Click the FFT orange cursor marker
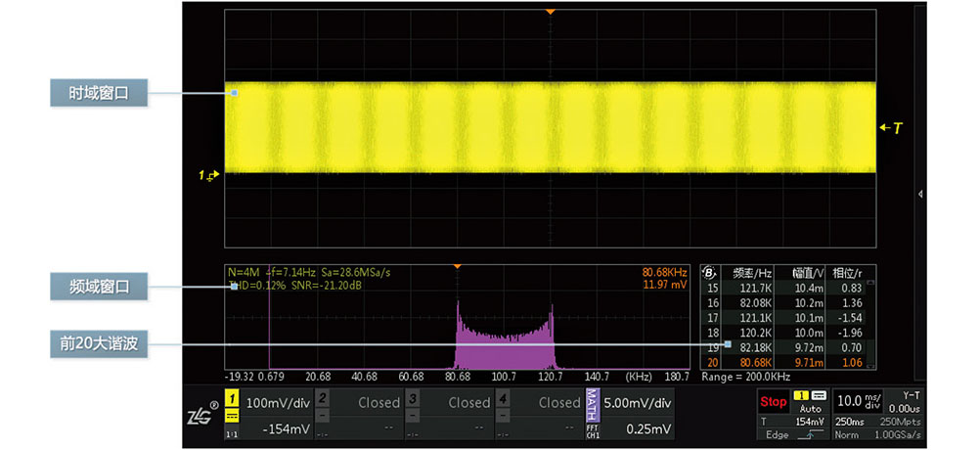980x450 pixels. pyautogui.click(x=457, y=266)
